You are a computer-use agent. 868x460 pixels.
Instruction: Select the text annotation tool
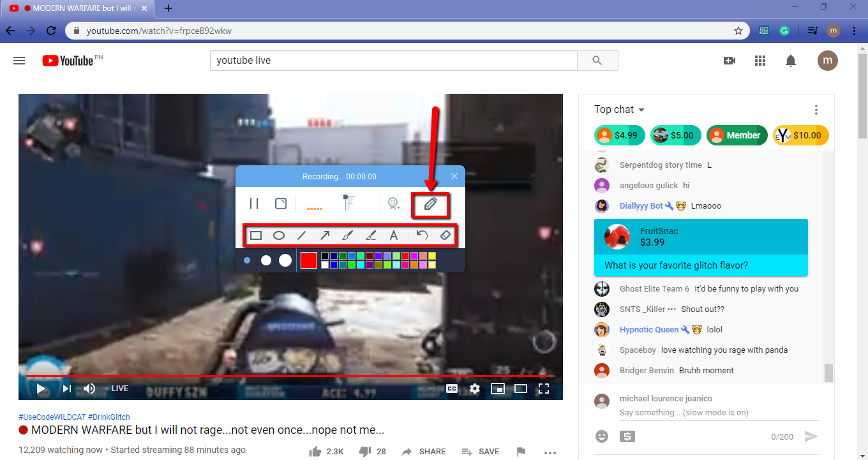394,235
